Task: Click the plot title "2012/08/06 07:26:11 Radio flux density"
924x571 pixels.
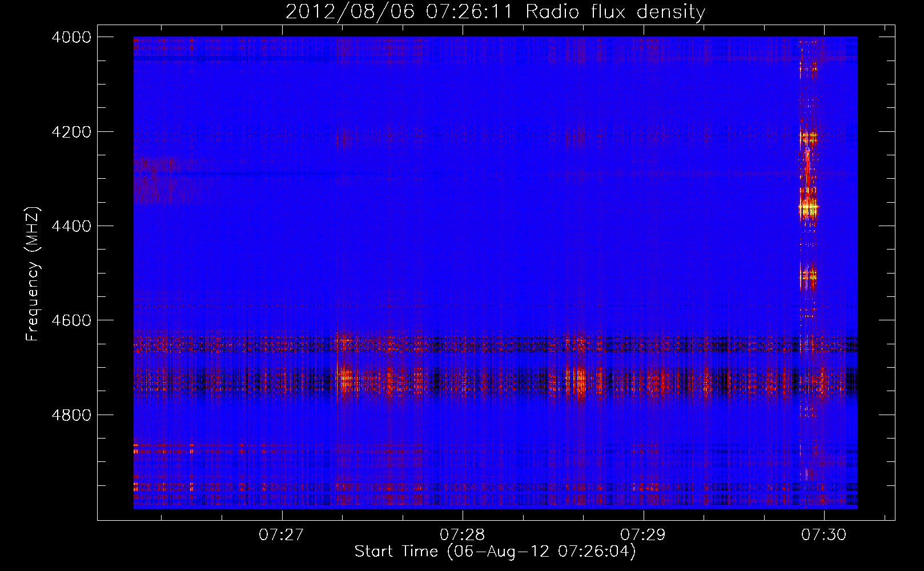Action: (x=495, y=11)
